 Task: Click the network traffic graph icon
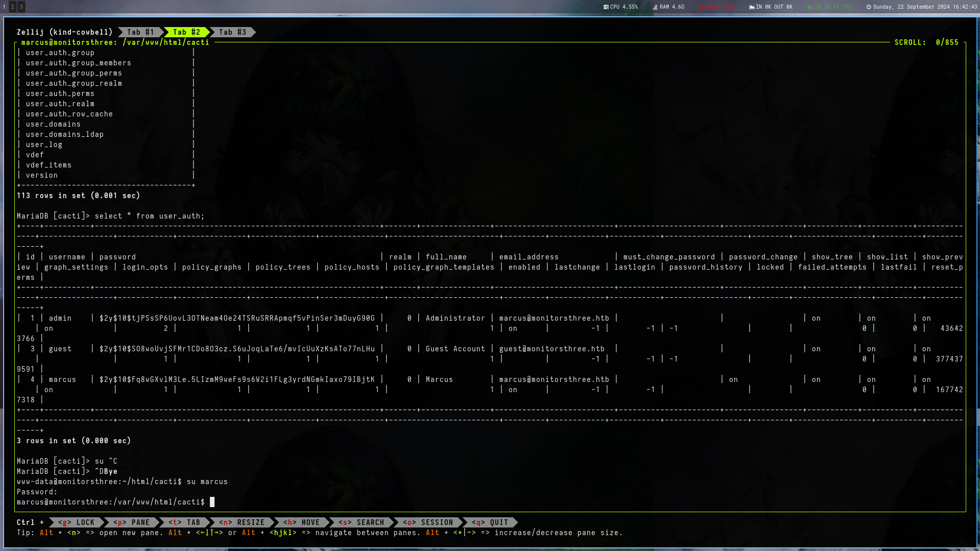(752, 7)
